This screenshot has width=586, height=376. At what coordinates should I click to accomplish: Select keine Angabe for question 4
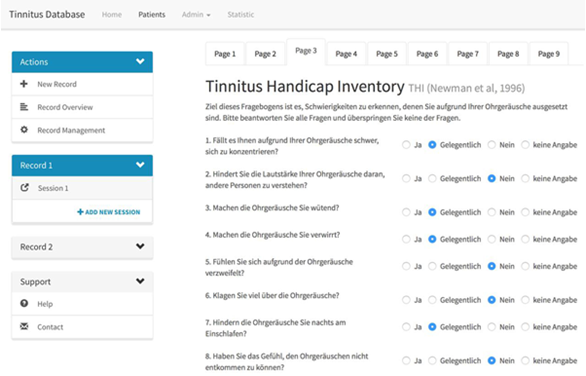(x=525, y=239)
